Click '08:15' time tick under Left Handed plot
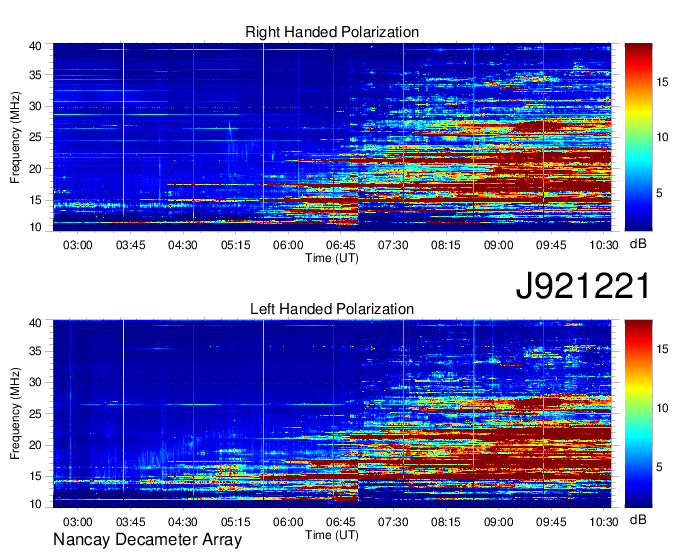680x552 pixels. (x=446, y=522)
